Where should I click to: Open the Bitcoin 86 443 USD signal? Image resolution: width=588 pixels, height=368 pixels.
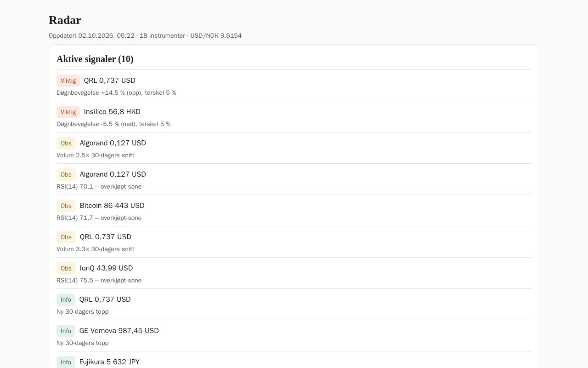tap(112, 206)
